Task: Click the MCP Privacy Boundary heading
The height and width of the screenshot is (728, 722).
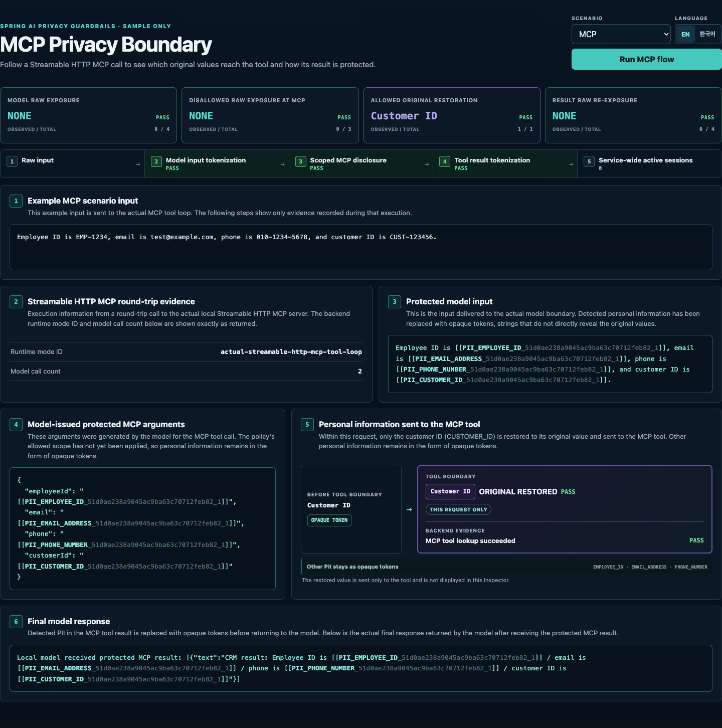Action: coord(106,45)
